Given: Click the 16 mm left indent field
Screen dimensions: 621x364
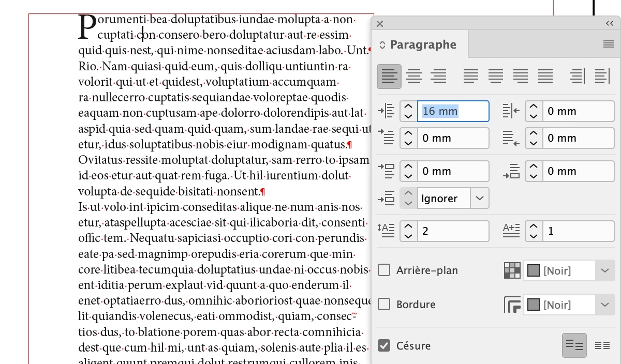Looking at the screenshot, I should point(453,111).
